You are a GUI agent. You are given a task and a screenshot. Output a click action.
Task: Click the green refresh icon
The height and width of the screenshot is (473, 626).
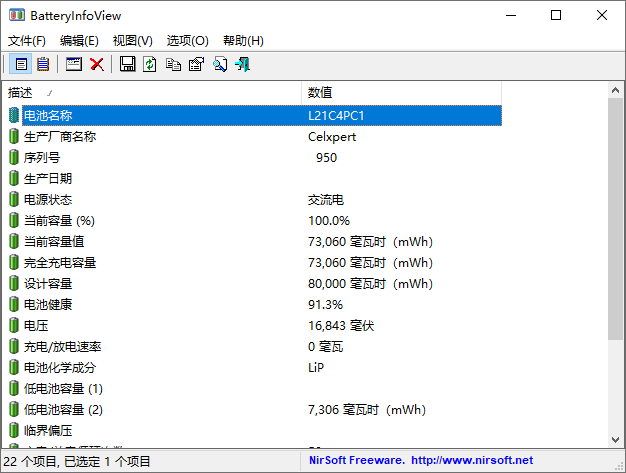pyautogui.click(x=150, y=64)
